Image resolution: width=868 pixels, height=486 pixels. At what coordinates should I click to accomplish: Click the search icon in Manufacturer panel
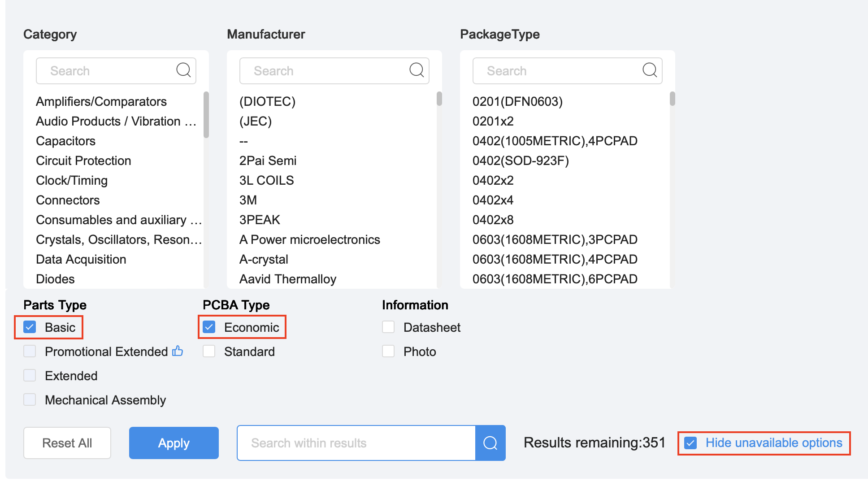416,70
